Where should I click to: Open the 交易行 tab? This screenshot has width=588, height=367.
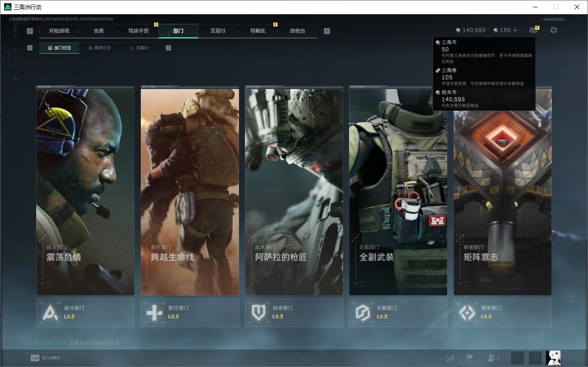218,31
